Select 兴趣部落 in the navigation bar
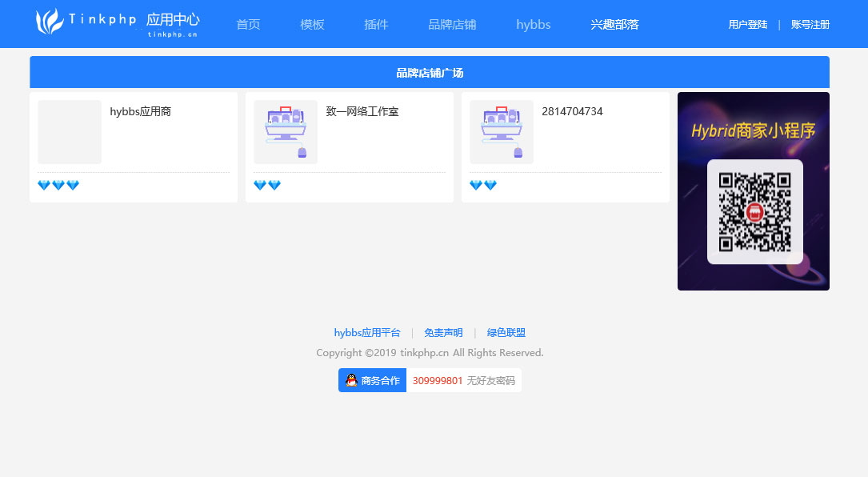 (614, 24)
